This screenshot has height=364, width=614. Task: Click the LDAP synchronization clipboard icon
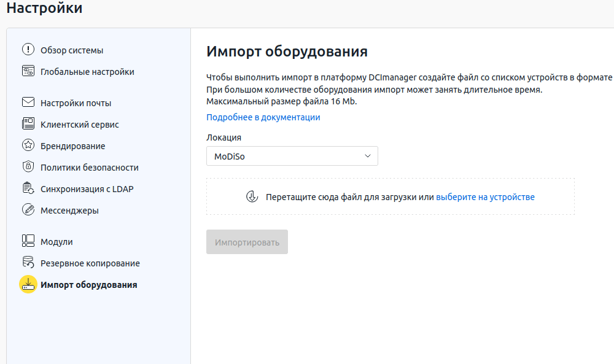click(28, 188)
